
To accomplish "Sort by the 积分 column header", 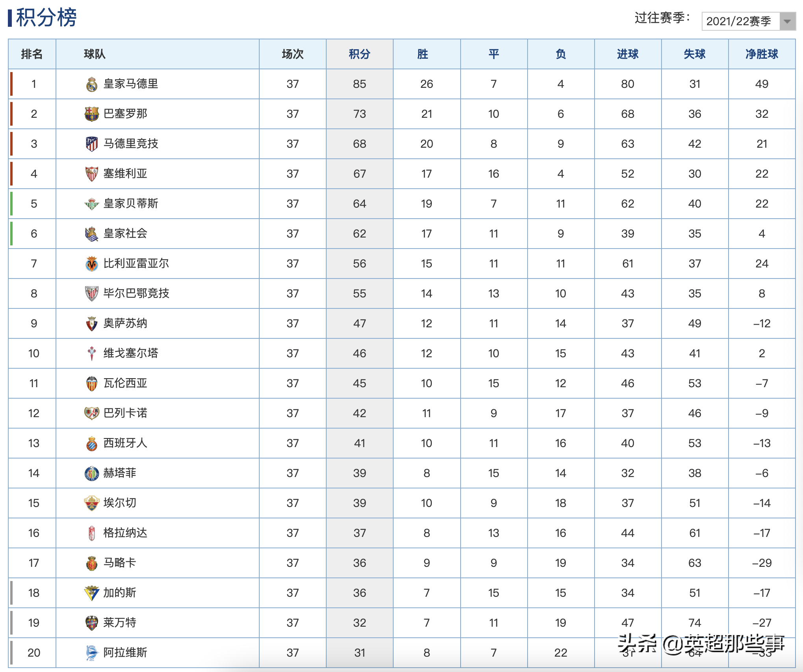I will click(360, 54).
